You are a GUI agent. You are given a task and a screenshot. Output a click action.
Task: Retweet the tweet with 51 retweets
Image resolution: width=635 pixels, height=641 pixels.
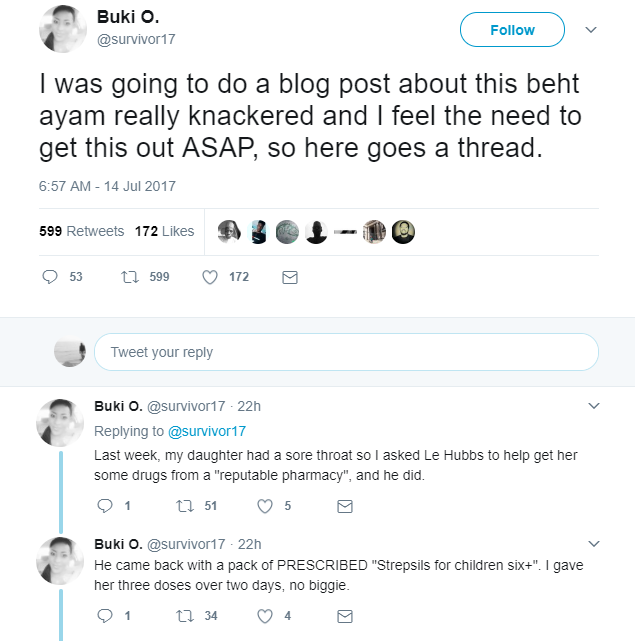[185, 507]
